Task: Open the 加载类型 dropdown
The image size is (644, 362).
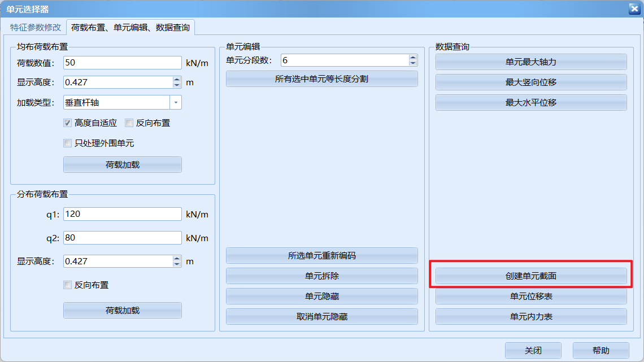Action: click(176, 102)
